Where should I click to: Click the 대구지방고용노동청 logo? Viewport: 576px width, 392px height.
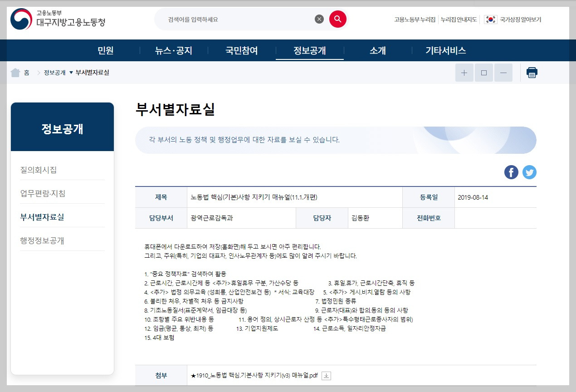(x=58, y=19)
